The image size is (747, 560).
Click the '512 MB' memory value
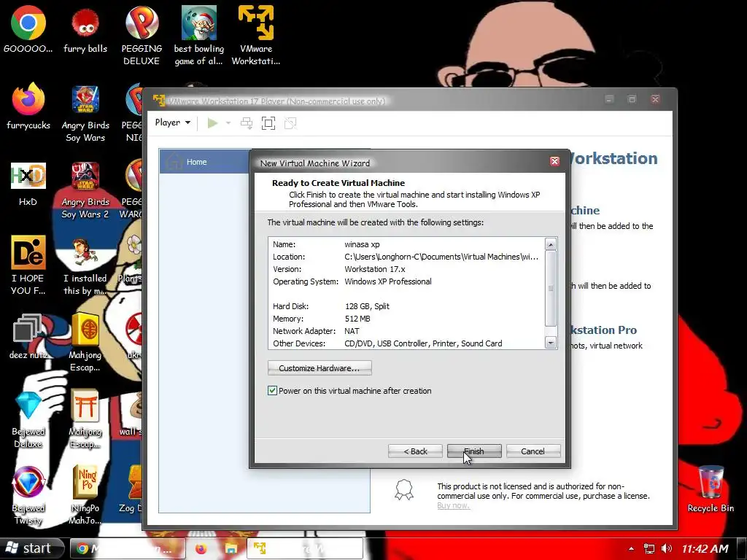point(357,319)
